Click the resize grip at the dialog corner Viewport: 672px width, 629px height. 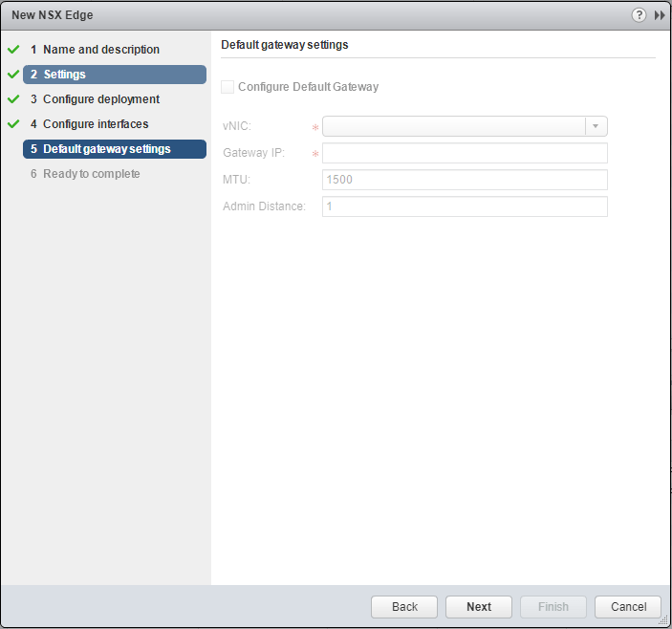click(663, 620)
